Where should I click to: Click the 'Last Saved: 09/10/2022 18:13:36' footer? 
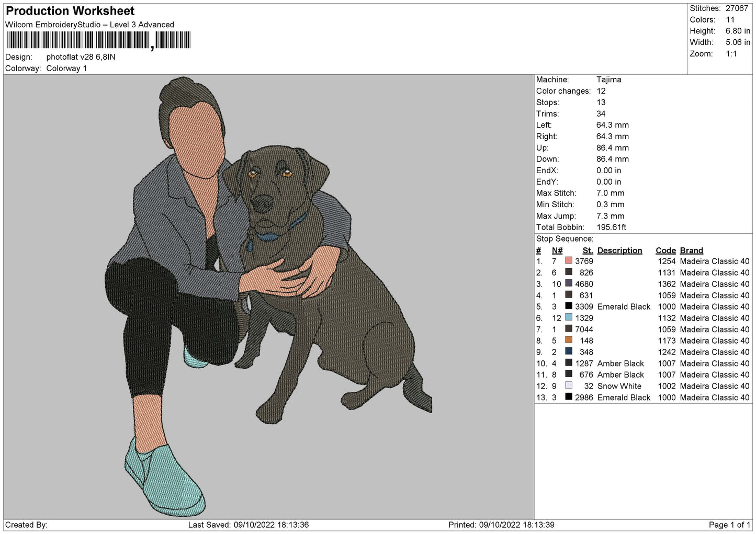(x=249, y=525)
